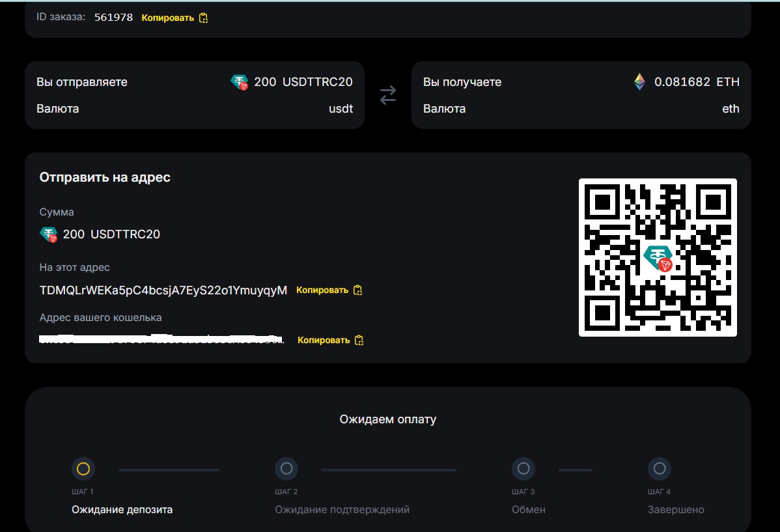Click the USDT icon under Сумма
The width and height of the screenshot is (780, 532).
pyautogui.click(x=49, y=234)
